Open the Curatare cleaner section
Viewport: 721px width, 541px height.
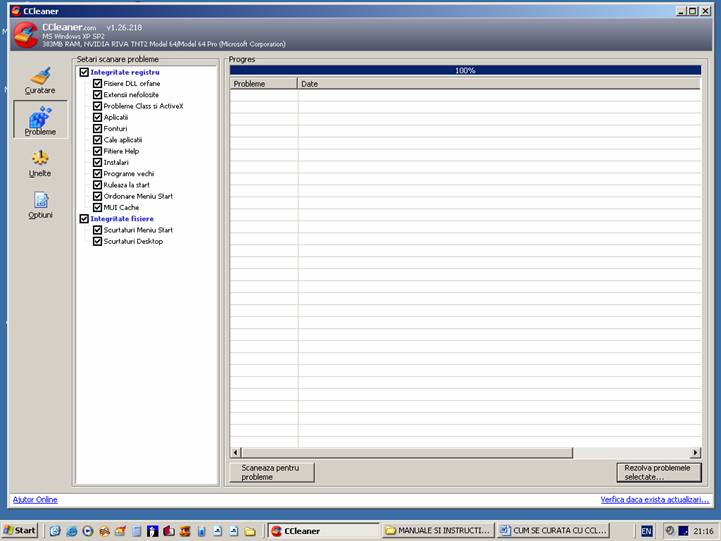click(40, 80)
